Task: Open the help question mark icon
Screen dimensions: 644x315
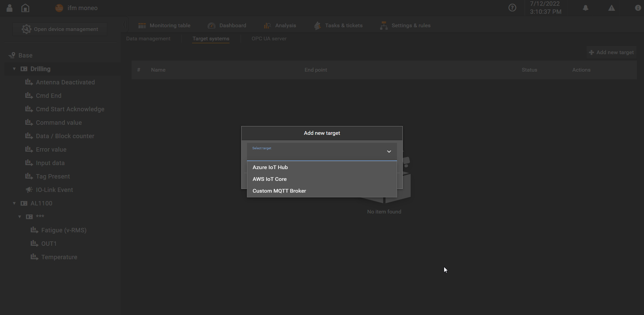Action: click(x=512, y=8)
